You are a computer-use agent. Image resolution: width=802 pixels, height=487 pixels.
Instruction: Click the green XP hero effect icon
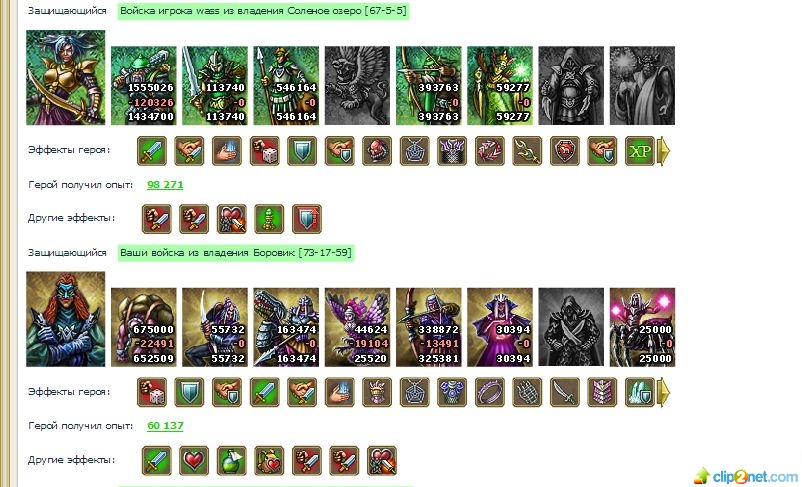640,151
